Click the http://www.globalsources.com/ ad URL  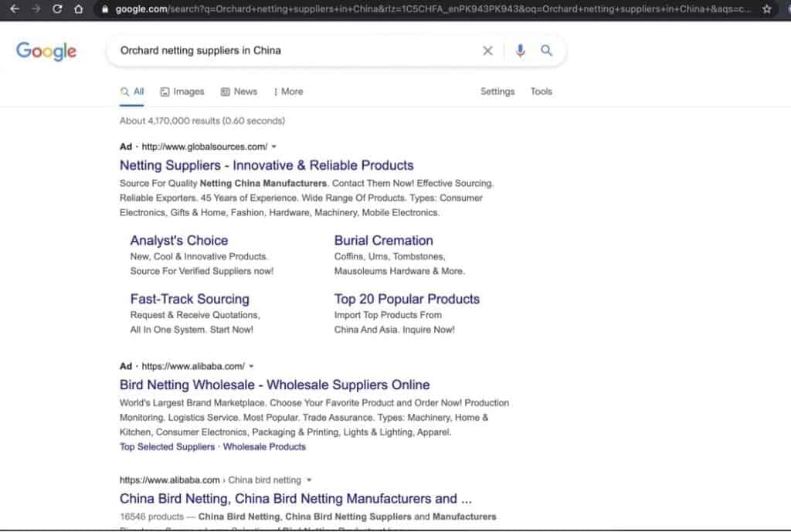click(x=204, y=147)
